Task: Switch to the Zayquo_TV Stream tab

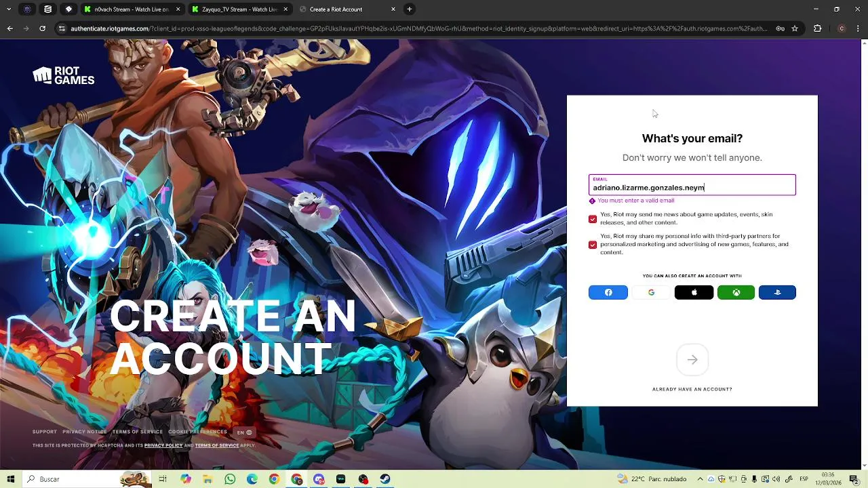Action: point(235,9)
